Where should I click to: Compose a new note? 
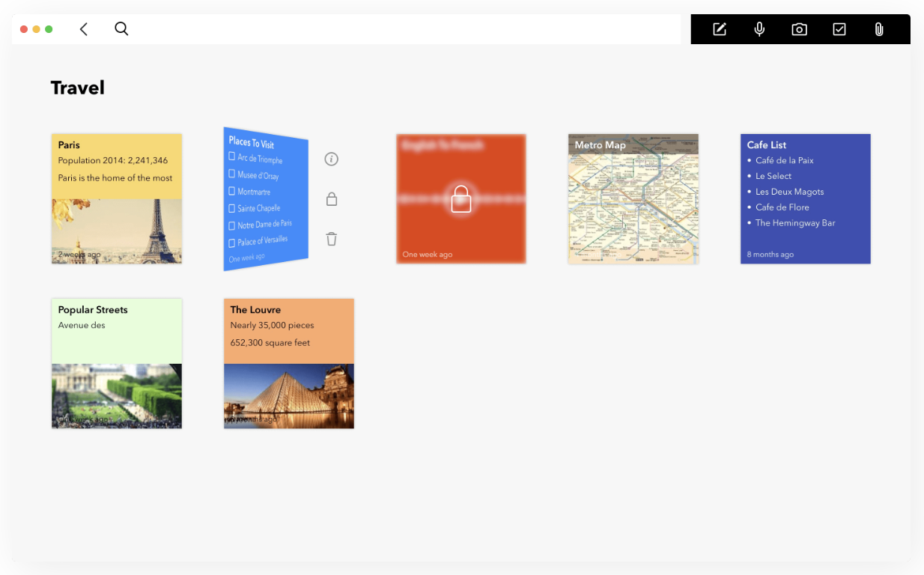point(719,29)
